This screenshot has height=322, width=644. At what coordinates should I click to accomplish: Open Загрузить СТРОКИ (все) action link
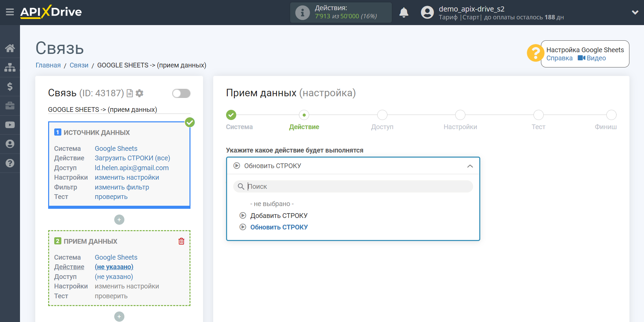point(132,158)
